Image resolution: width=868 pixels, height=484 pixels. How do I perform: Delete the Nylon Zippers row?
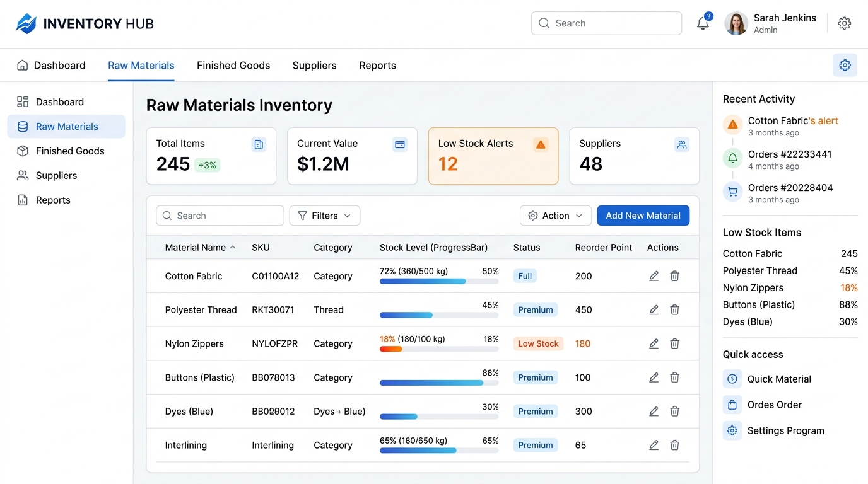point(674,343)
